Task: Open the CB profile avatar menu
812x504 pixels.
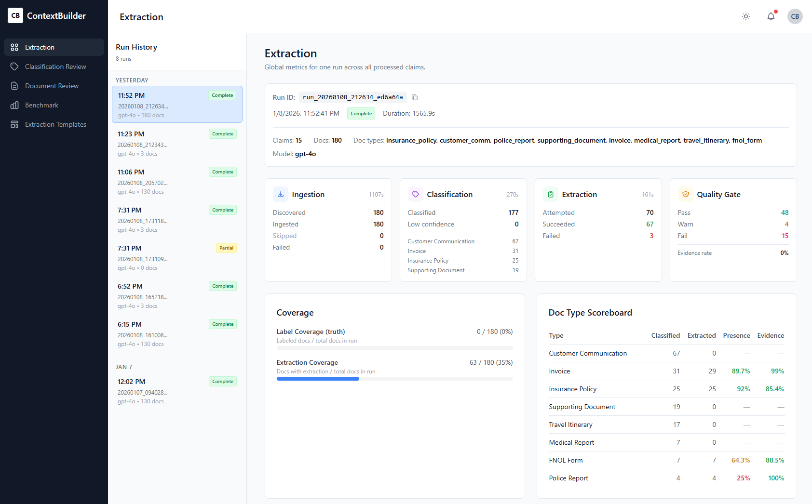Action: pyautogui.click(x=795, y=16)
